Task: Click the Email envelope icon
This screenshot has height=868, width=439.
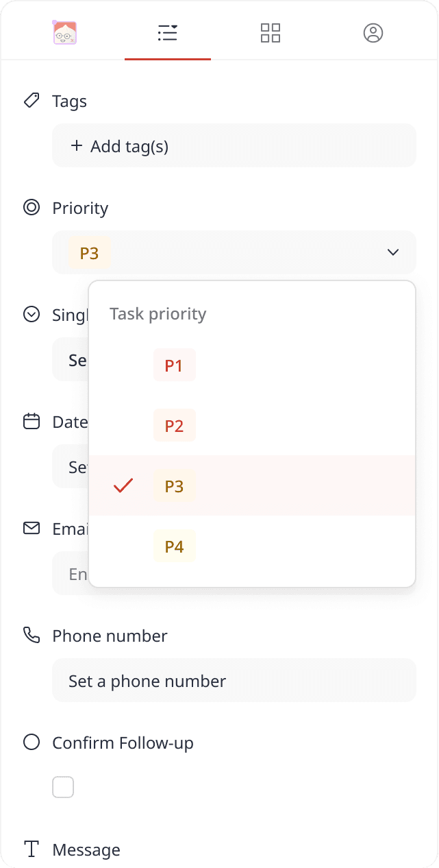Action: (32, 528)
